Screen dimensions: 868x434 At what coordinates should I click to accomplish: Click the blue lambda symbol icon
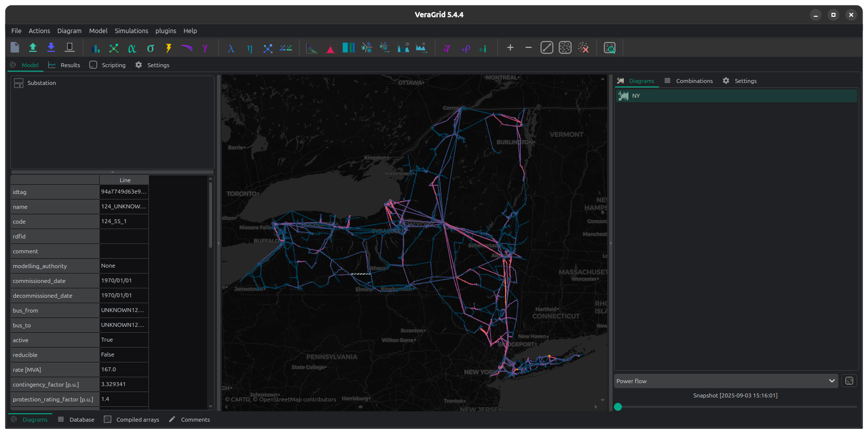(x=231, y=48)
